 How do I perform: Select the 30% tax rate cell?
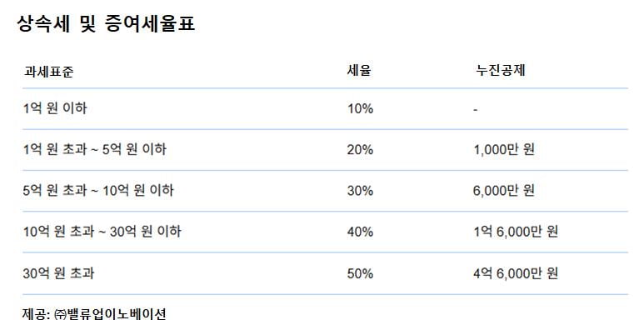[360, 190]
